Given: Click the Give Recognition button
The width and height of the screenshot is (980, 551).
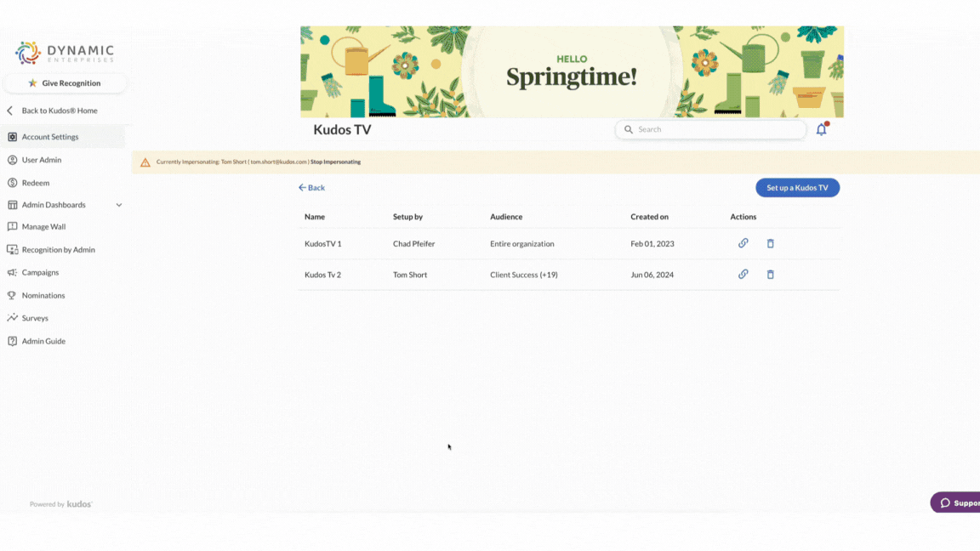Looking at the screenshot, I should pyautogui.click(x=65, y=83).
